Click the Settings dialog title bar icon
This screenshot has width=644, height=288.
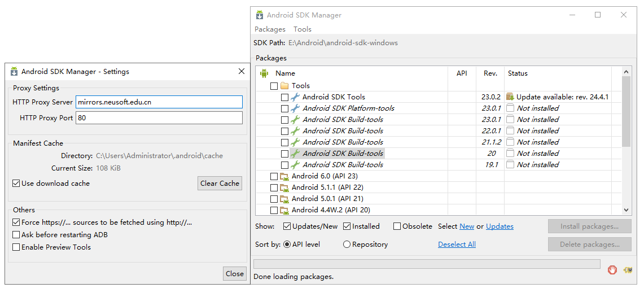pyautogui.click(x=14, y=72)
